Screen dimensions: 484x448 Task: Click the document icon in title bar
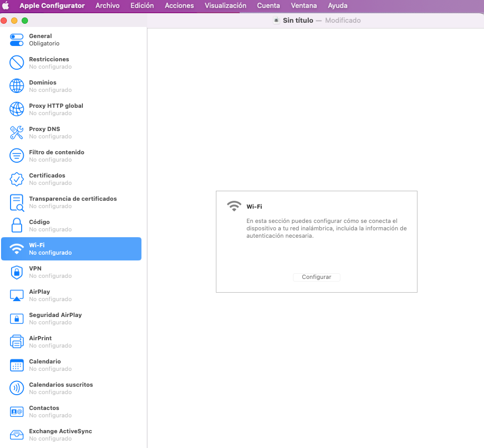(276, 20)
